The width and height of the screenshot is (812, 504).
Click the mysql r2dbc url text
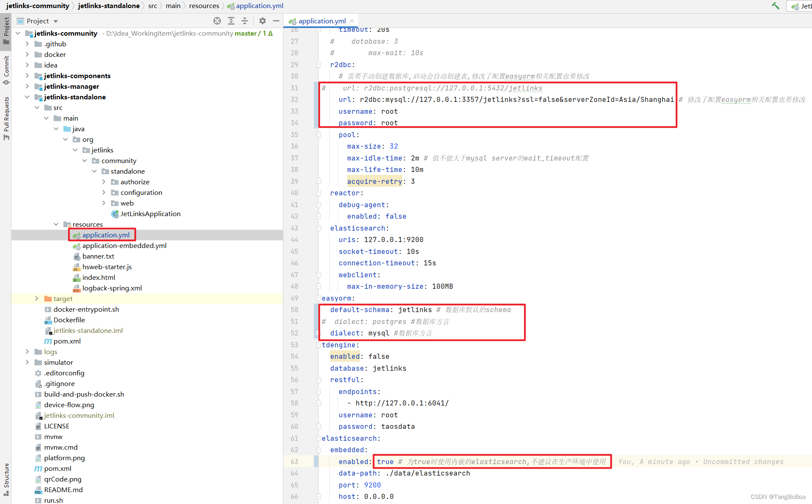(x=517, y=99)
